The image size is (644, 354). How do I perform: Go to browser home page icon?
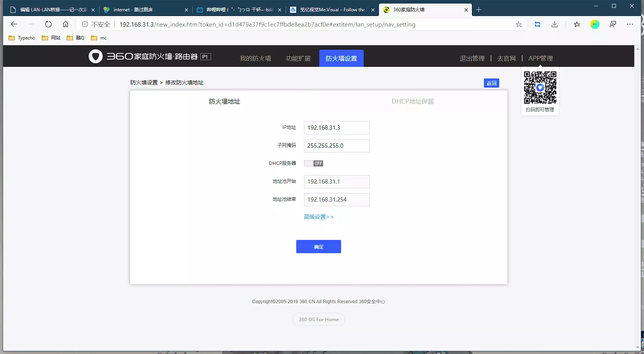click(x=66, y=24)
